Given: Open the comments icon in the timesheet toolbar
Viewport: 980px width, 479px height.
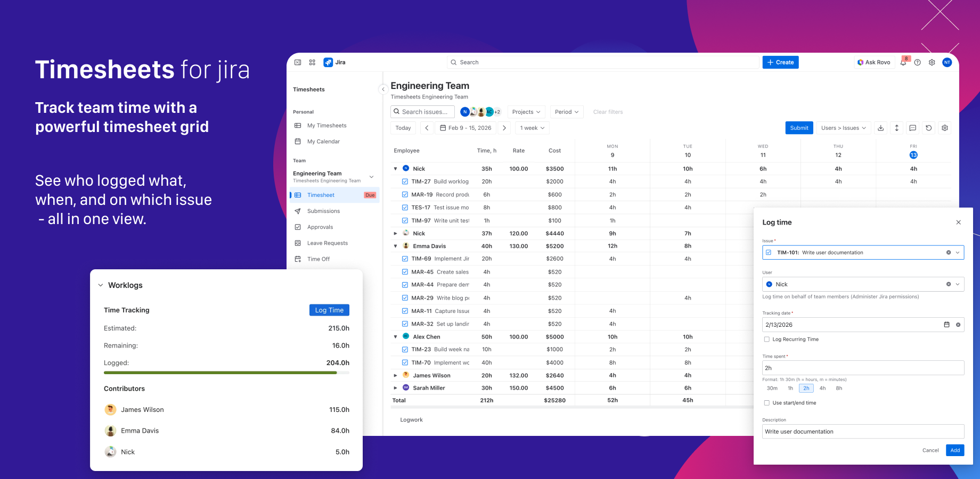Looking at the screenshot, I should point(912,128).
